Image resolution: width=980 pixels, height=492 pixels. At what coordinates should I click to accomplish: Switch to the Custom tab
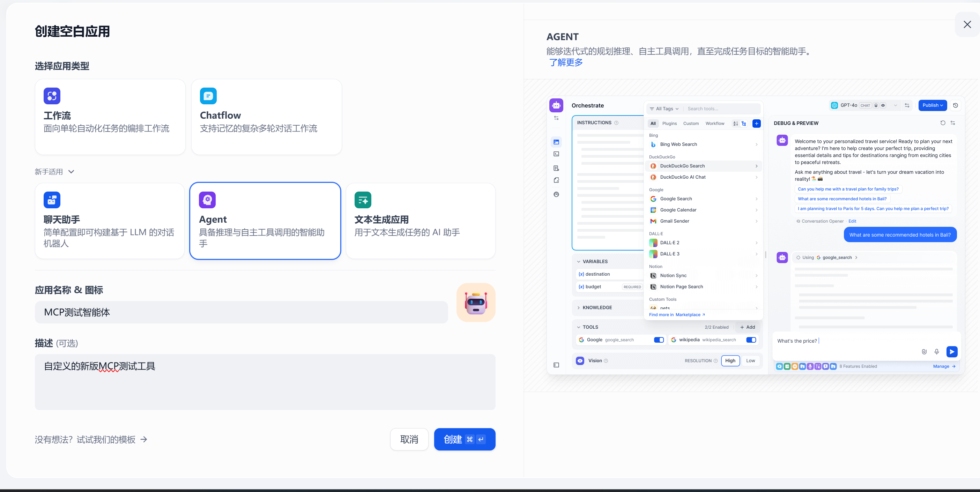tap(691, 124)
